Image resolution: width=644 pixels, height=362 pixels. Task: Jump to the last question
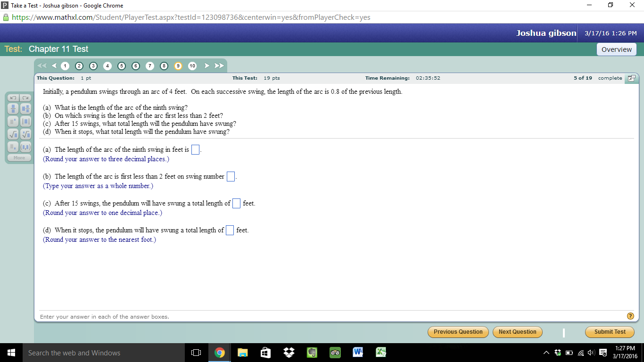pos(219,66)
